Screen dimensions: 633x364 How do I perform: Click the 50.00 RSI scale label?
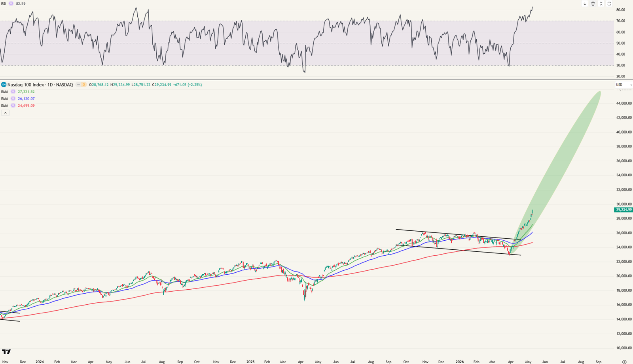click(x=620, y=43)
